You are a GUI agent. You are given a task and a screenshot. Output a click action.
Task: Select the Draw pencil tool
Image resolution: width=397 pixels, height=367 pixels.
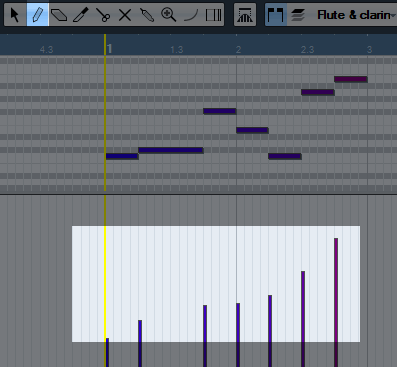tap(38, 15)
